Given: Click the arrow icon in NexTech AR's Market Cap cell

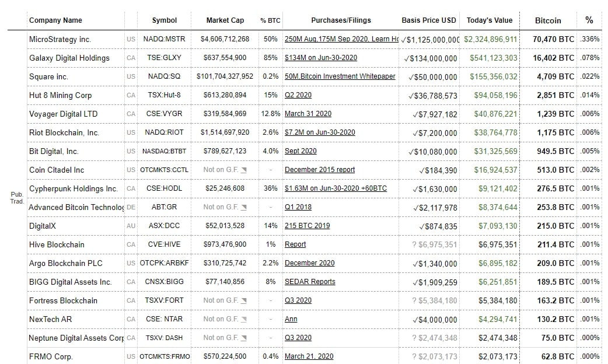Looking at the screenshot, I should coord(244,319).
